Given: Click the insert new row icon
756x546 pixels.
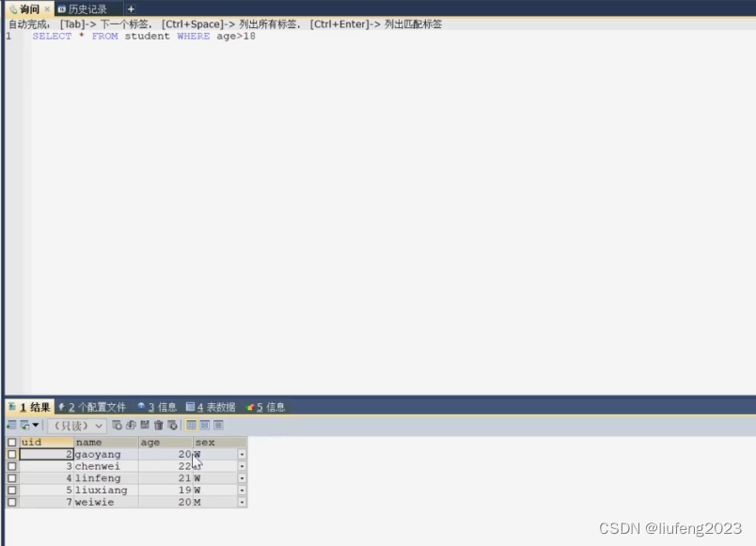Looking at the screenshot, I should 117,425.
